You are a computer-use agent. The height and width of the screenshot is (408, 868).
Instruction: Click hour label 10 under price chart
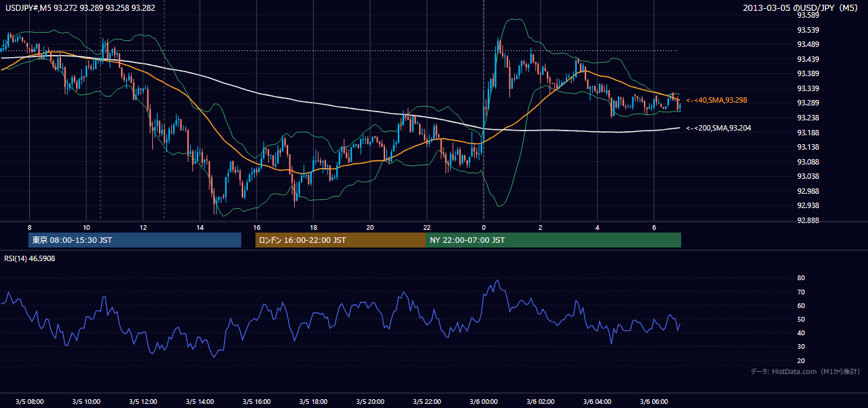click(x=86, y=227)
